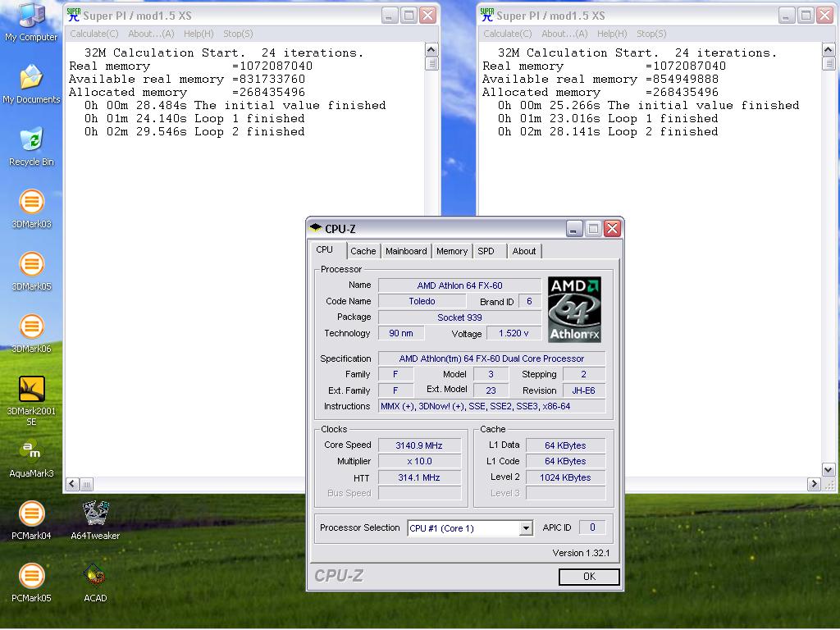840x630 pixels.
Task: Click the Package value Socket 939
Action: (x=459, y=317)
